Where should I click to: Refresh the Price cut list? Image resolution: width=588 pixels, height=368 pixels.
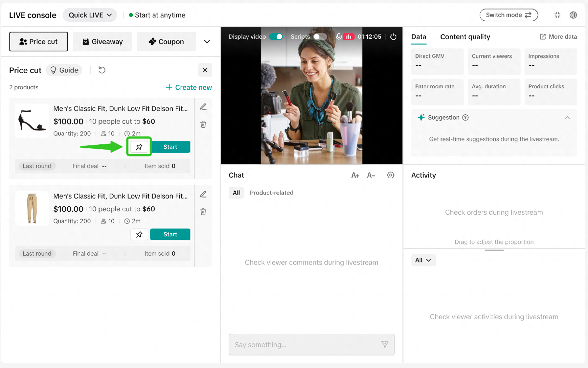tap(102, 70)
